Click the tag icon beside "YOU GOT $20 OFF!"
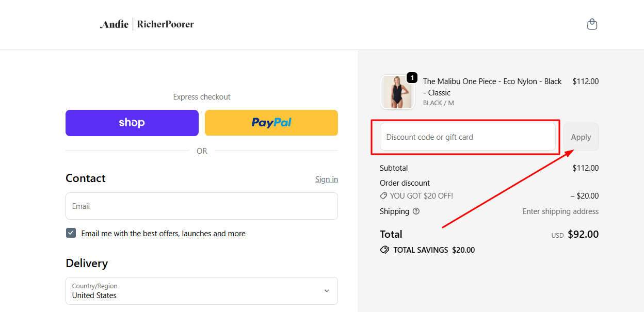 click(x=383, y=195)
